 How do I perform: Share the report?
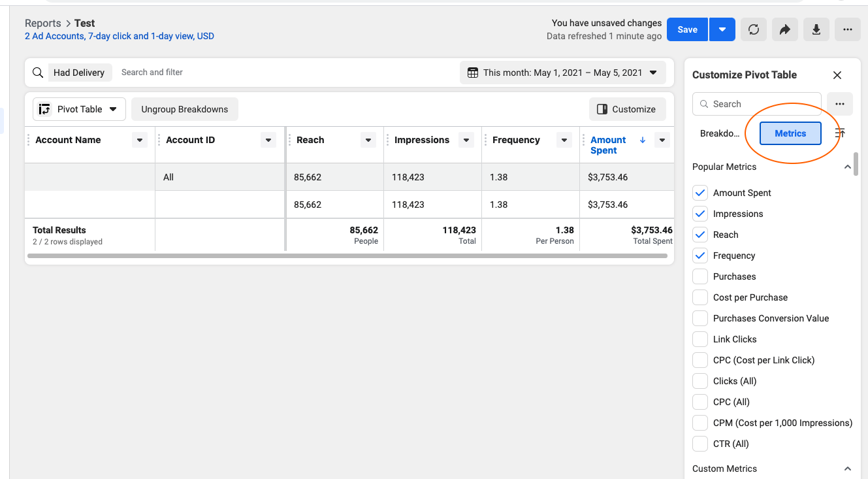[784, 29]
